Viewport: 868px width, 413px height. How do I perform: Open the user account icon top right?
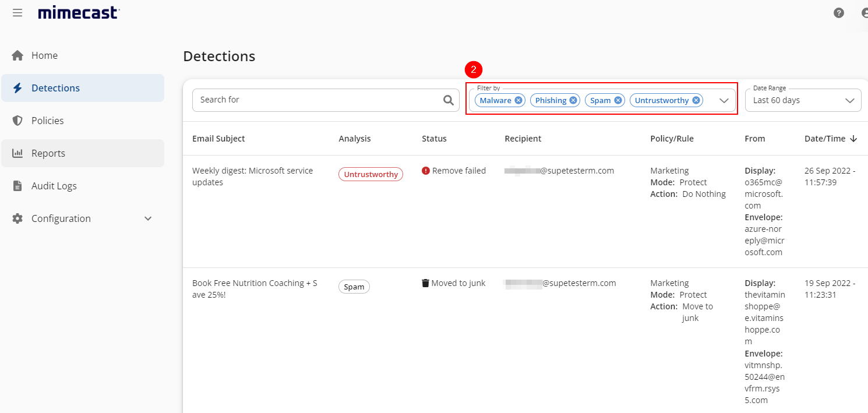point(864,12)
